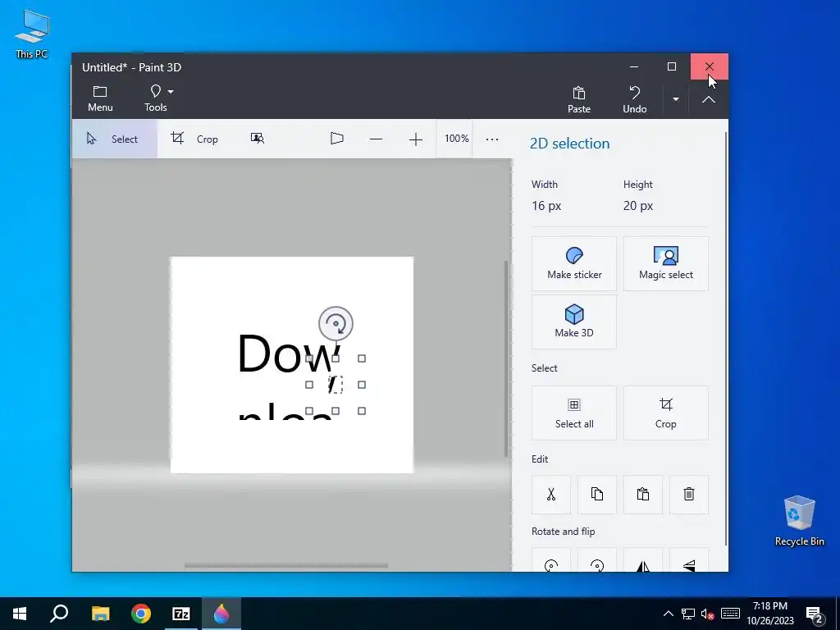Show hidden tray icons chevron
The image size is (840, 630).
[x=668, y=614]
